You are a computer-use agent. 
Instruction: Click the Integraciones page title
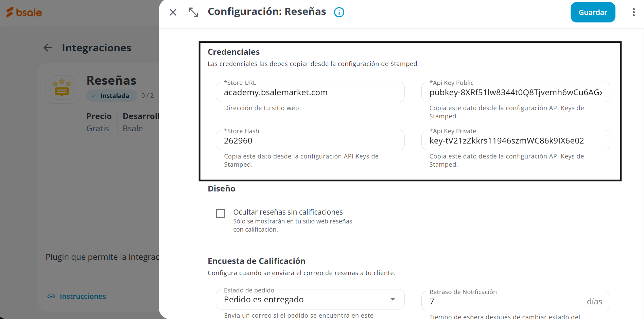[x=97, y=48]
